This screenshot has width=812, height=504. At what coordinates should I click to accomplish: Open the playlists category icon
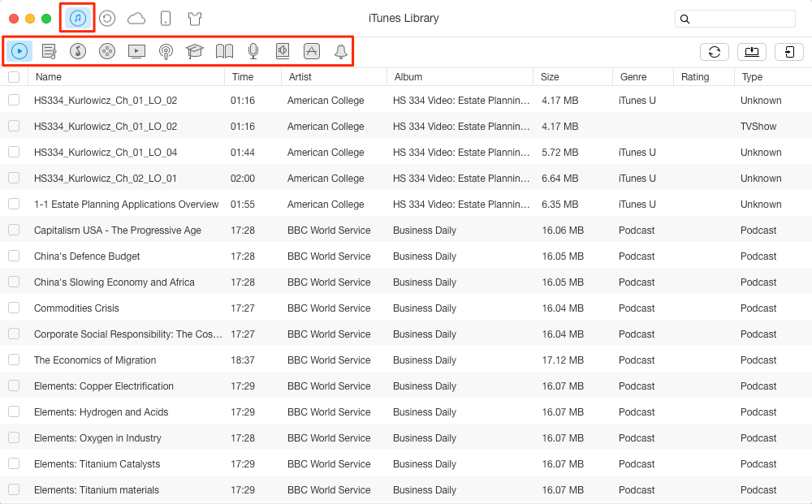[50, 51]
